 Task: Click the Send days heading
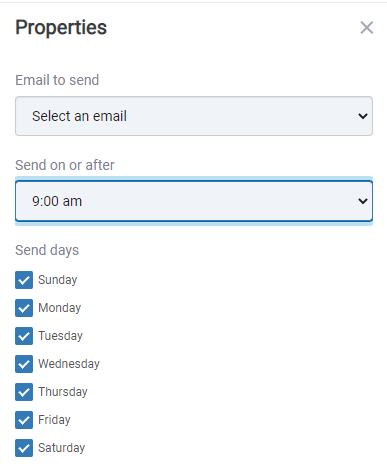pyautogui.click(x=47, y=250)
